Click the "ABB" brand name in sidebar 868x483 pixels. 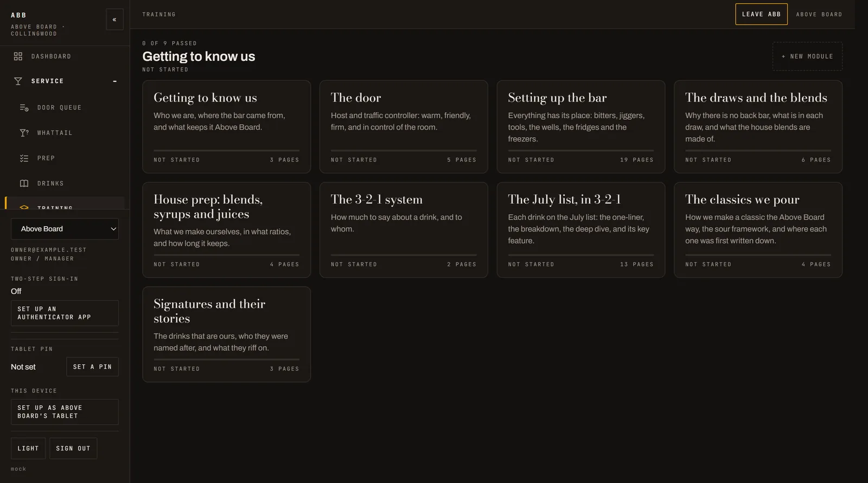pos(18,15)
